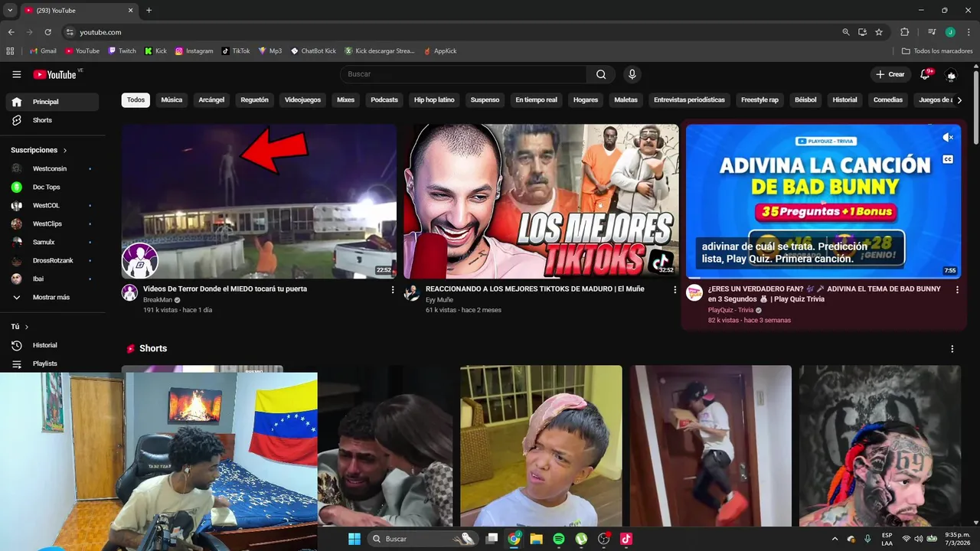Image resolution: width=980 pixels, height=551 pixels.
Task: Select the Arcángel filter chip
Action: 211,100
